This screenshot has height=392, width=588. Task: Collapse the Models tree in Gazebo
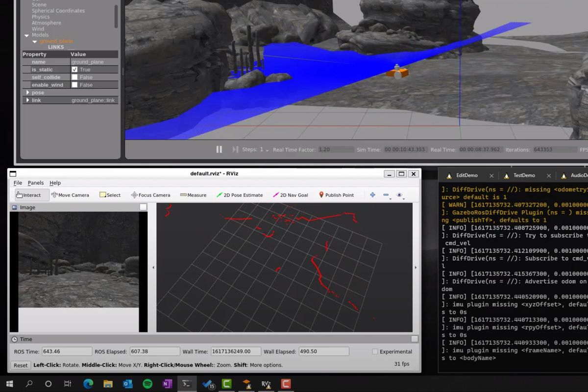point(27,35)
